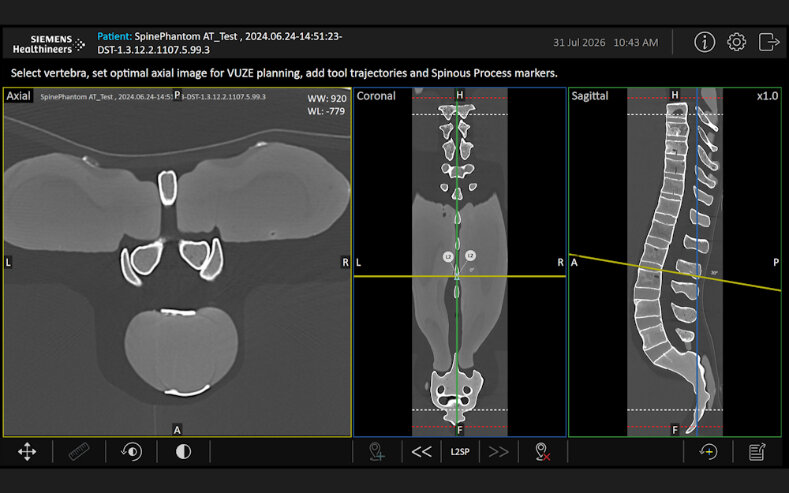Image resolution: width=789 pixels, height=493 pixels.
Task: Select the ruler measurement tool
Action: pyautogui.click(x=79, y=451)
